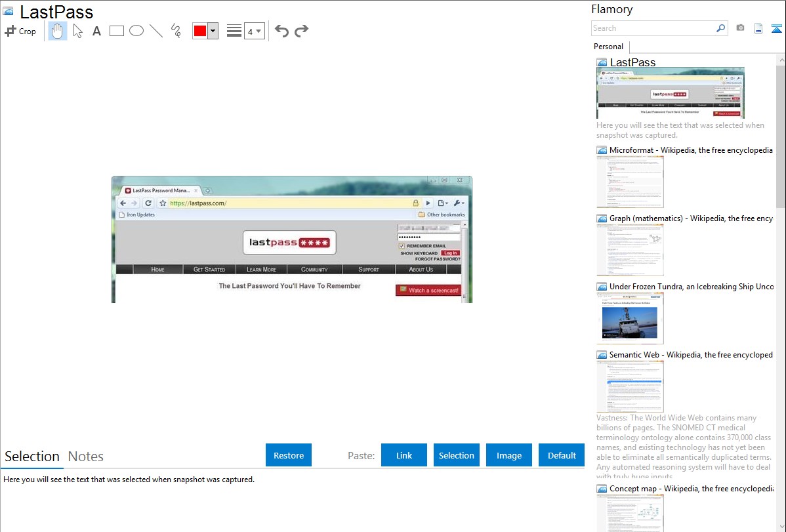Click 'Graph (mathematics) - Wikipedia' title
Image resolution: width=786 pixels, height=532 pixels.
[x=691, y=218]
